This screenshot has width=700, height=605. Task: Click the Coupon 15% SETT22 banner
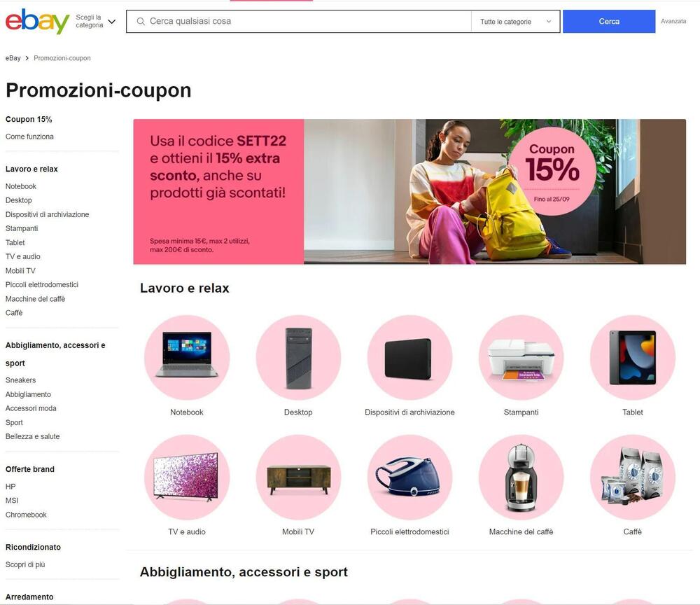pos(409,192)
